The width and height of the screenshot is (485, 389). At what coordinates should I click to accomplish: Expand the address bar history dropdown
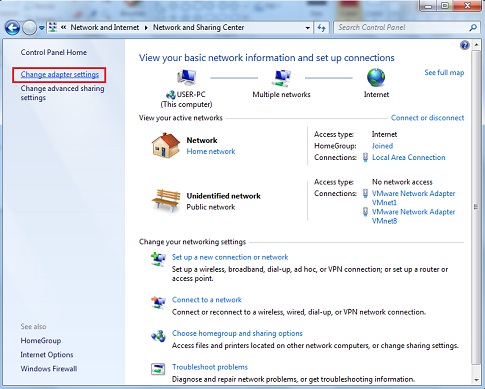(x=308, y=28)
